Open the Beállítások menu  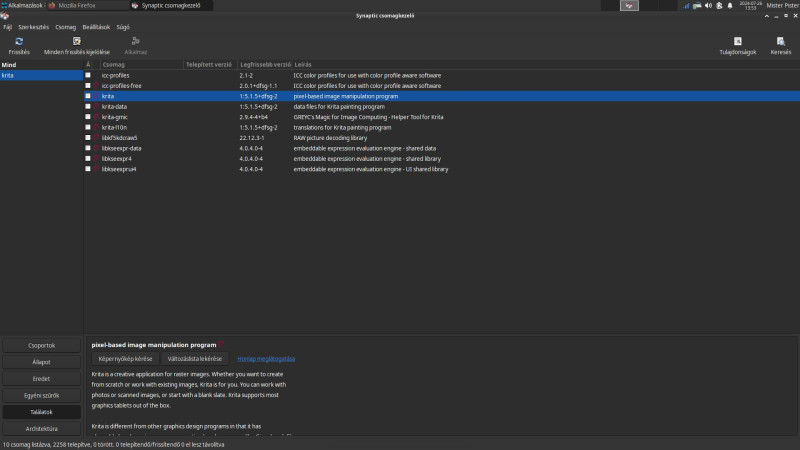[x=96, y=27]
